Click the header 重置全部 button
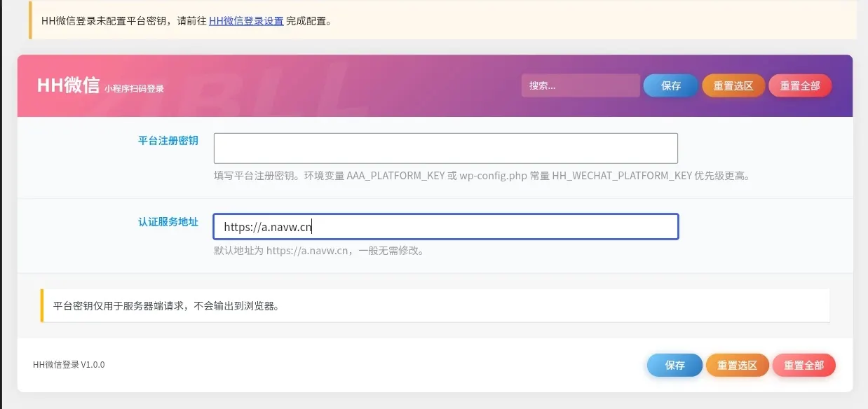 coord(800,85)
